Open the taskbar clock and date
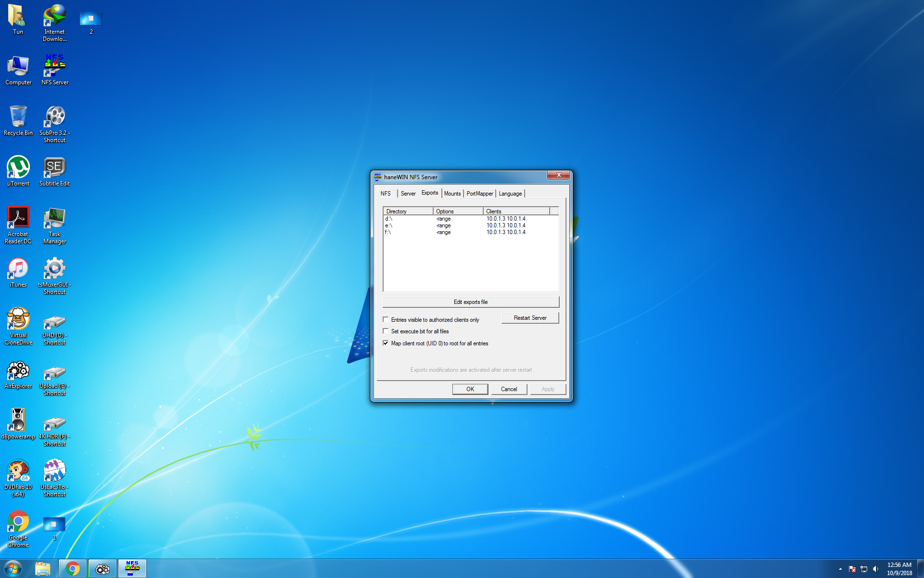Viewport: 924px width, 578px height. click(x=899, y=569)
